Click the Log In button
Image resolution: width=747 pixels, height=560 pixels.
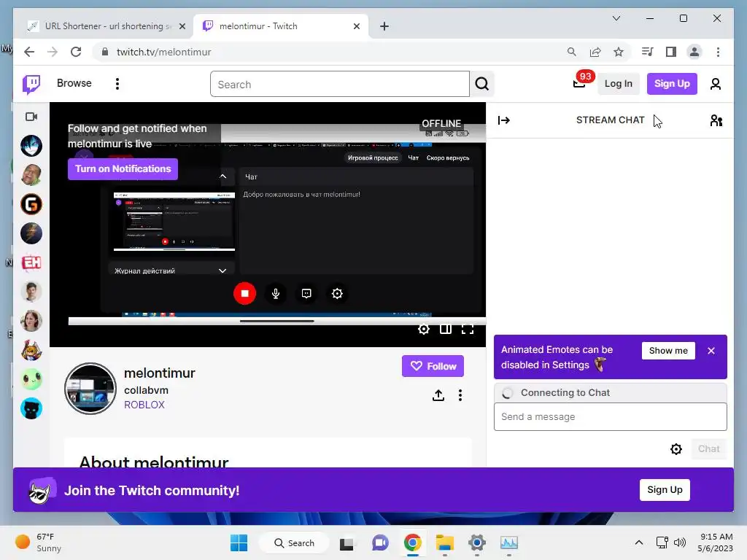(x=618, y=84)
